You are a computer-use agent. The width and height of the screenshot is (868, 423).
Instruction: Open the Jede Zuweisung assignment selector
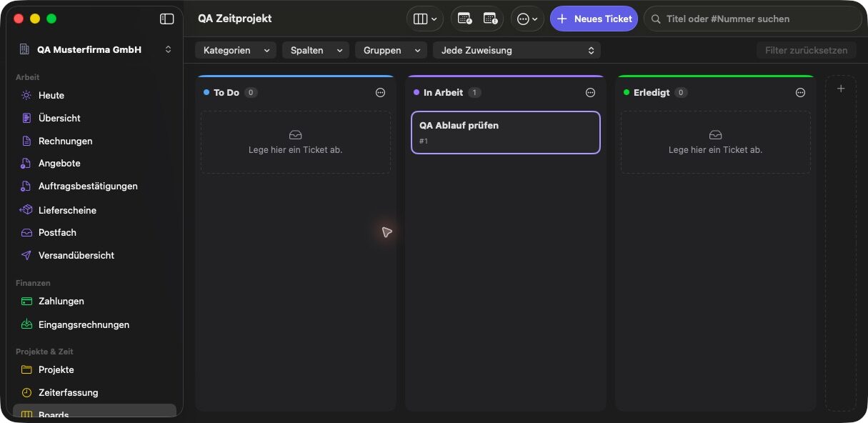(517, 50)
